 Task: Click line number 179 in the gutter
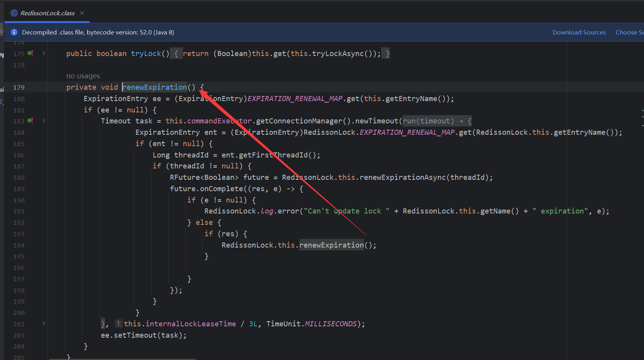point(19,87)
